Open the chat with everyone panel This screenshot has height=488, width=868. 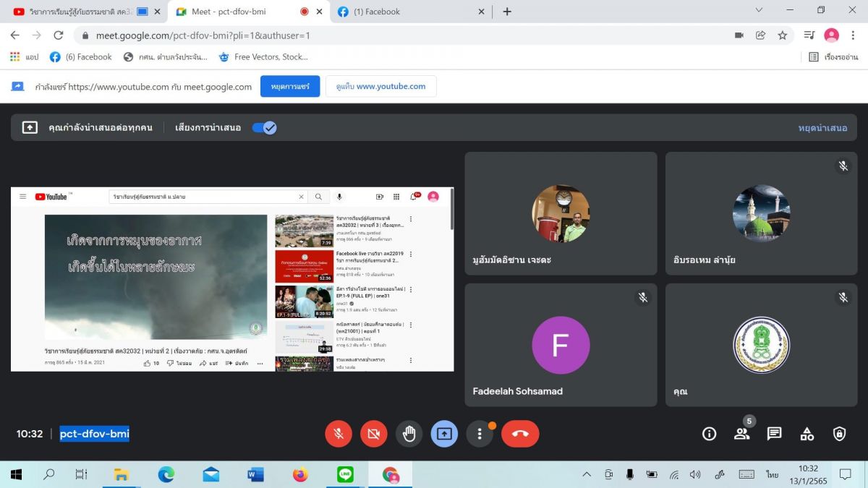(774, 434)
